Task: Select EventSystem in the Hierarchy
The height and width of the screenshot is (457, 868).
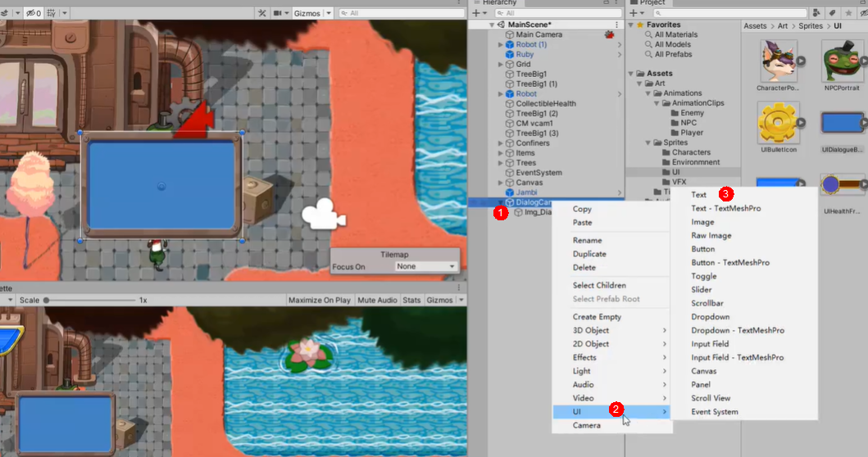Action: coord(539,173)
